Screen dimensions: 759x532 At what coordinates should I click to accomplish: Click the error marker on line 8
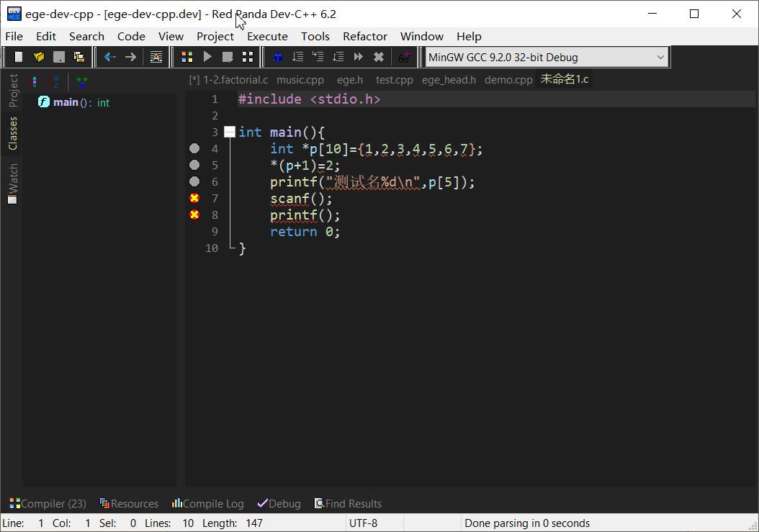coord(194,215)
